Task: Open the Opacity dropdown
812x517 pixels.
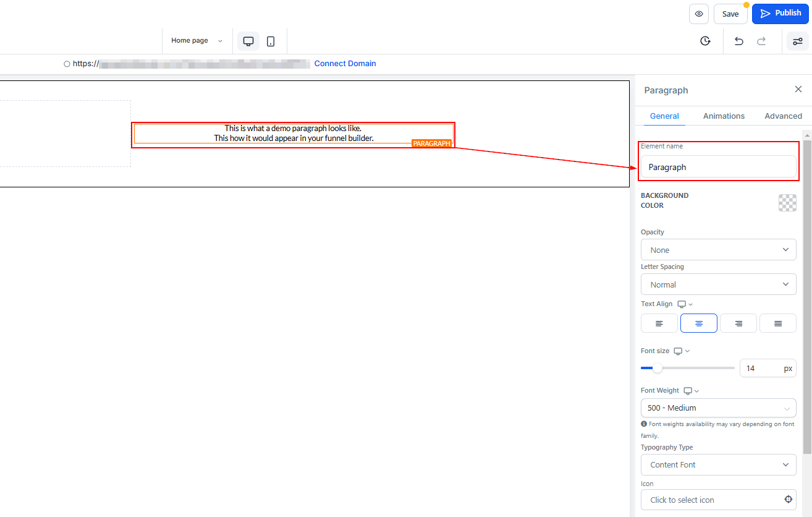Action: (x=718, y=250)
